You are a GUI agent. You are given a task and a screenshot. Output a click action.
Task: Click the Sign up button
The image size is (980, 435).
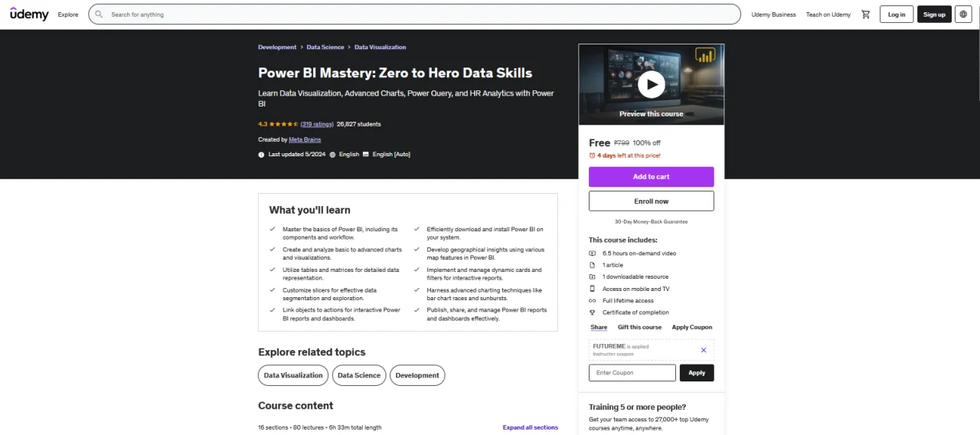[x=934, y=14]
